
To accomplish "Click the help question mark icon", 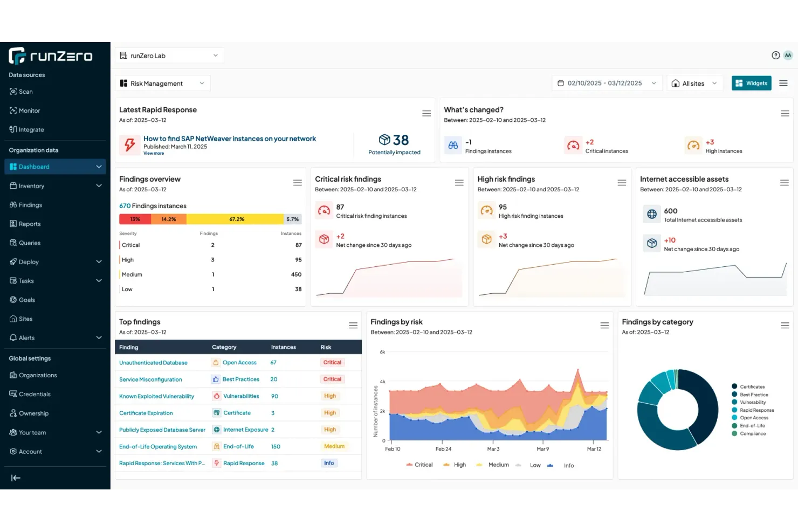I will (x=775, y=55).
